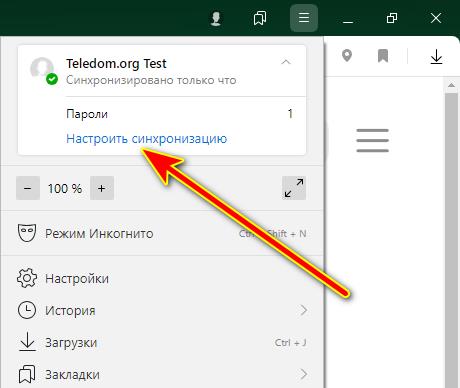Click the Incognito mask icon

(27, 233)
